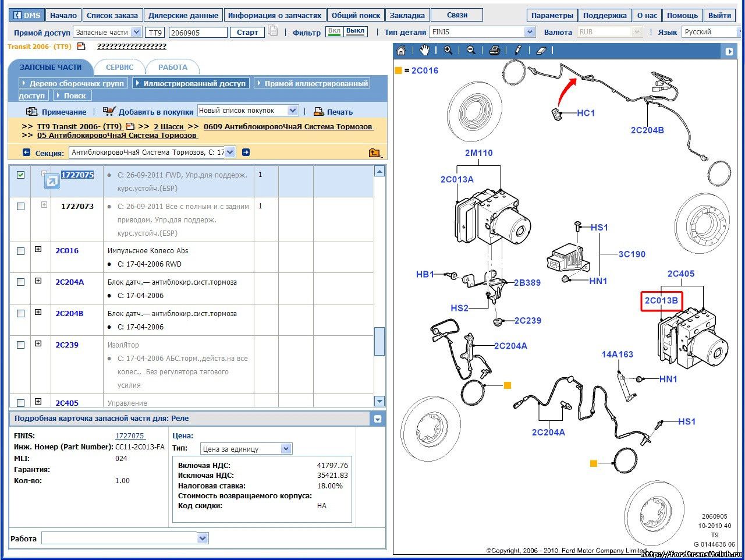Screen dimensions: 745x560
Task: Open the 2 Шасси breadcrumb link
Action: coord(169,126)
